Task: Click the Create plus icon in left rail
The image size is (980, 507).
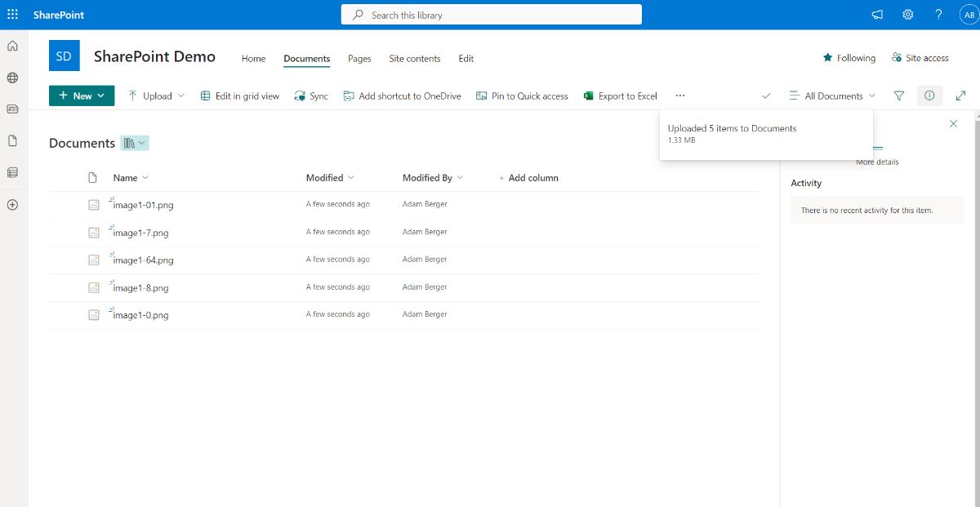Action: tap(12, 205)
